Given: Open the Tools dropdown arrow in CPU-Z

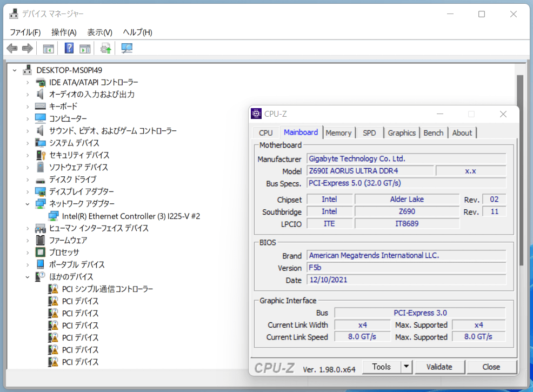Looking at the screenshot, I should pos(406,367).
